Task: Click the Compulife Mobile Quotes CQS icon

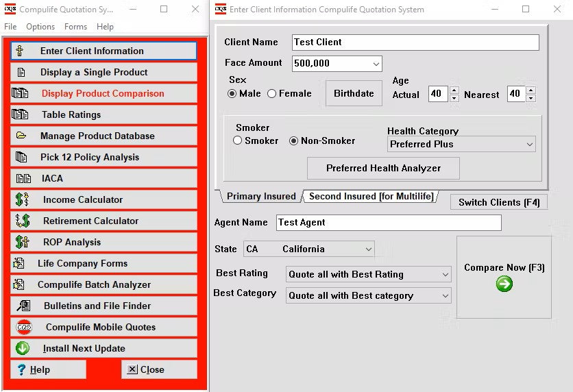Action: click(x=23, y=327)
